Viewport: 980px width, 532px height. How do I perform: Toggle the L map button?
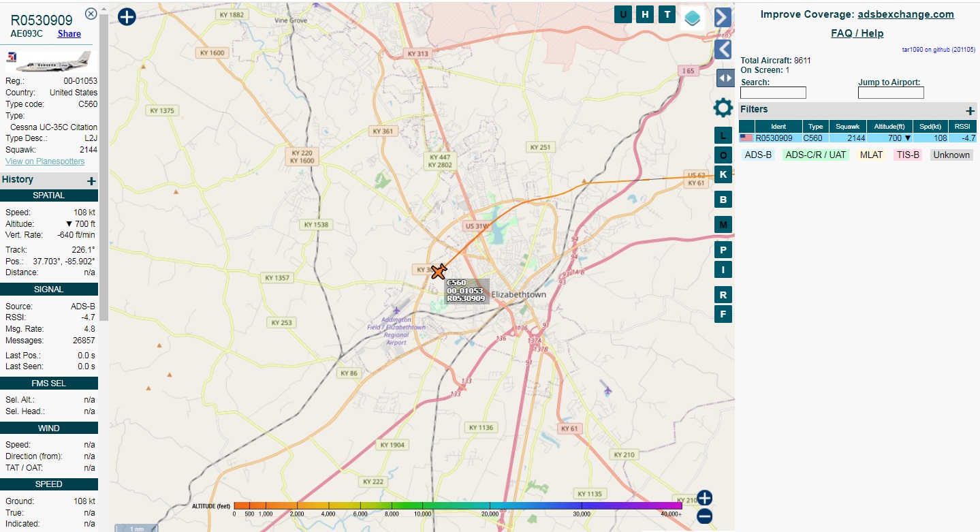[x=723, y=136]
